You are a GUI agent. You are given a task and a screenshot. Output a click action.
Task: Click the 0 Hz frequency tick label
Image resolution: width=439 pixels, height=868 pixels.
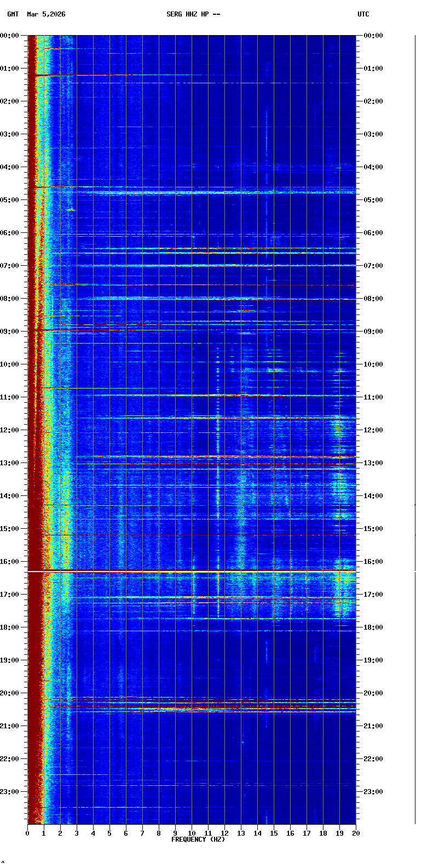coord(27,833)
